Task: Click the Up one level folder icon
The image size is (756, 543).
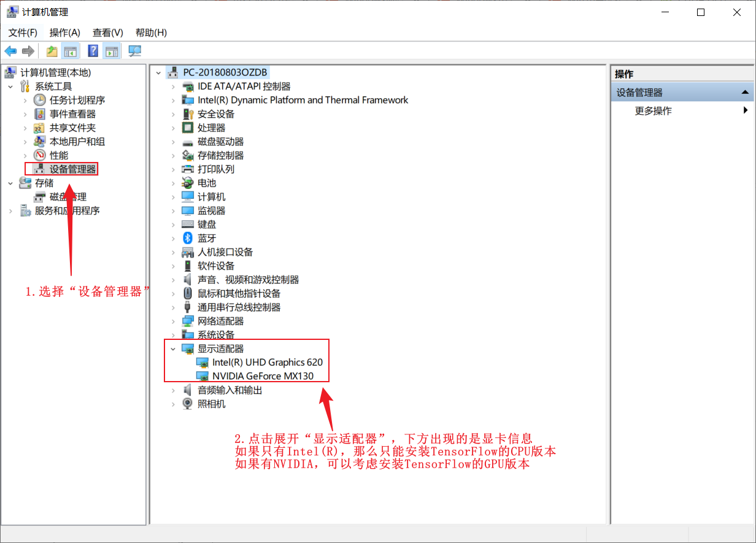Action: [x=52, y=51]
